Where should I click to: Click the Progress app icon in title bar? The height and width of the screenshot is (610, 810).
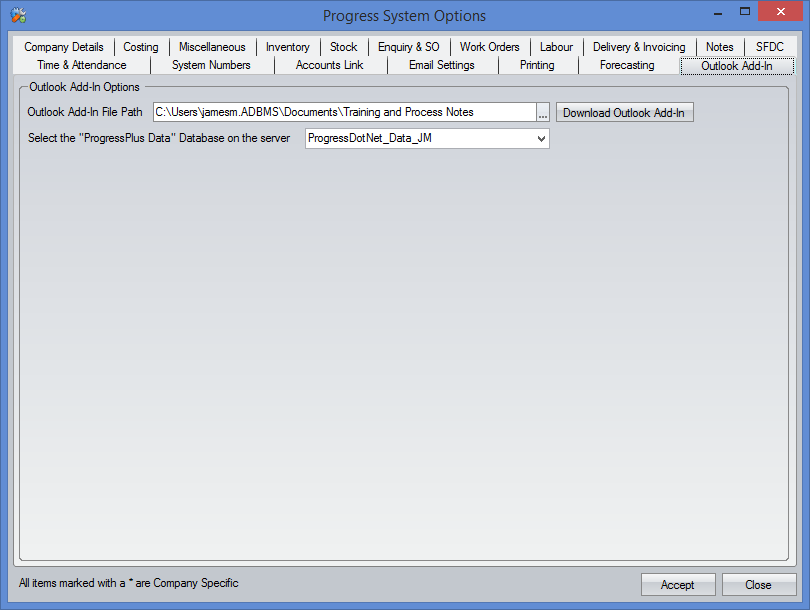coord(18,15)
